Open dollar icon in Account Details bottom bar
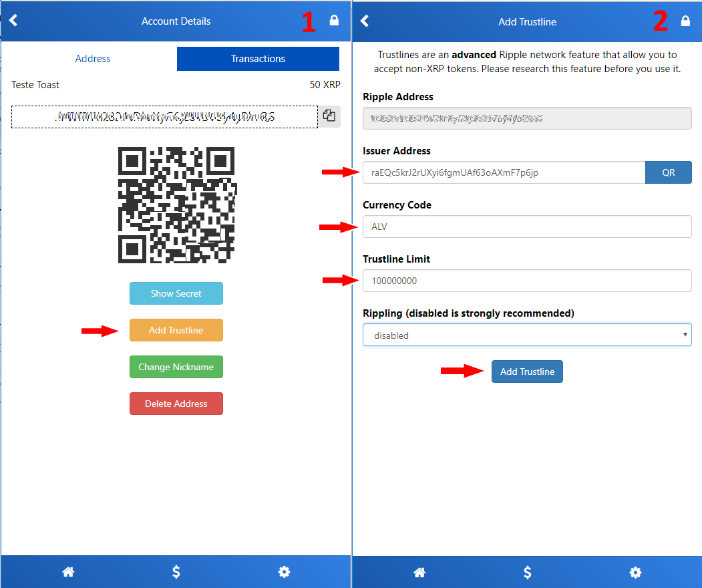Screen dimensions: 702x588 coord(176,572)
